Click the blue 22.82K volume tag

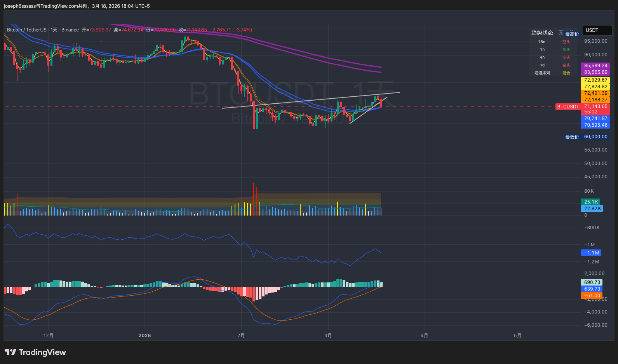coord(592,209)
